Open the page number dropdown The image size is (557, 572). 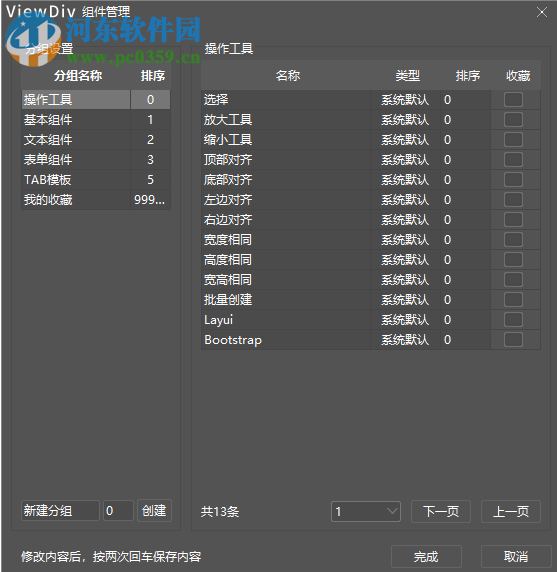click(366, 511)
